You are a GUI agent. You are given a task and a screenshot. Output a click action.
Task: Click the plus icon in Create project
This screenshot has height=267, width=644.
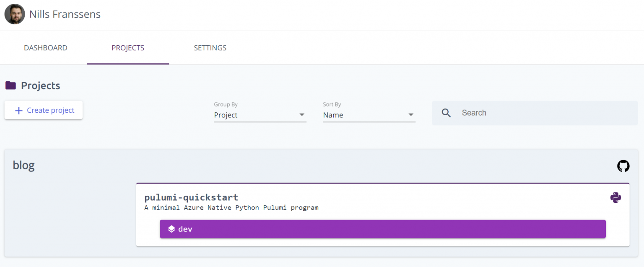18,110
